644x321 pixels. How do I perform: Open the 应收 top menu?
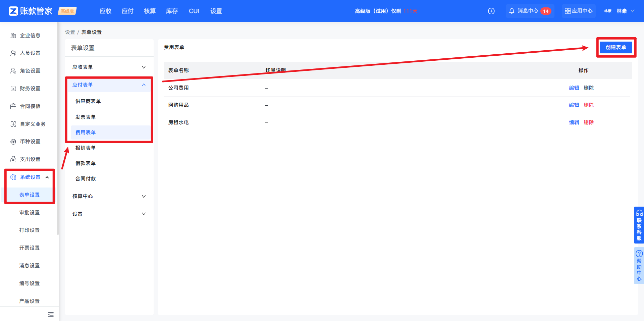coord(106,11)
